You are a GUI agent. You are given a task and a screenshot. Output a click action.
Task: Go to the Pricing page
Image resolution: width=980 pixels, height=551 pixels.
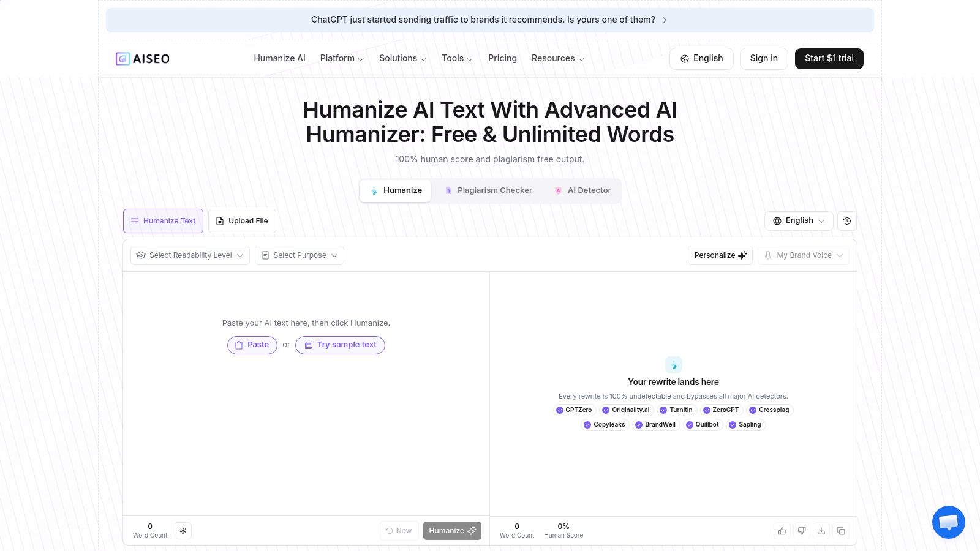[x=502, y=58]
